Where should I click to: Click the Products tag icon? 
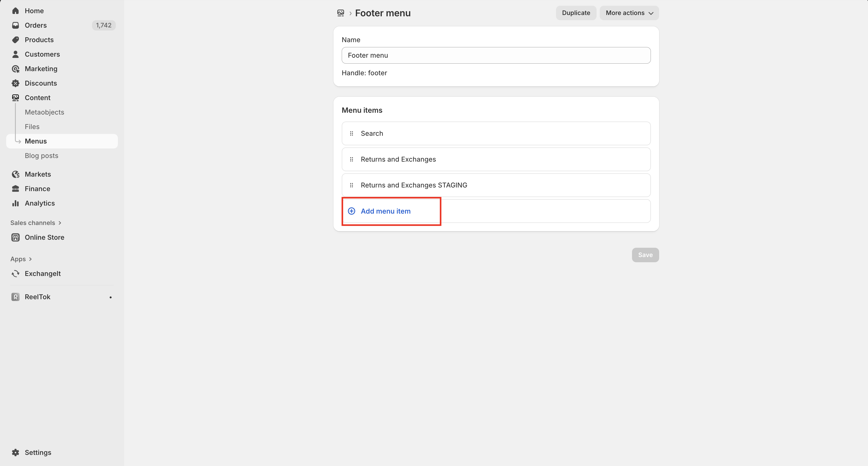pyautogui.click(x=16, y=40)
